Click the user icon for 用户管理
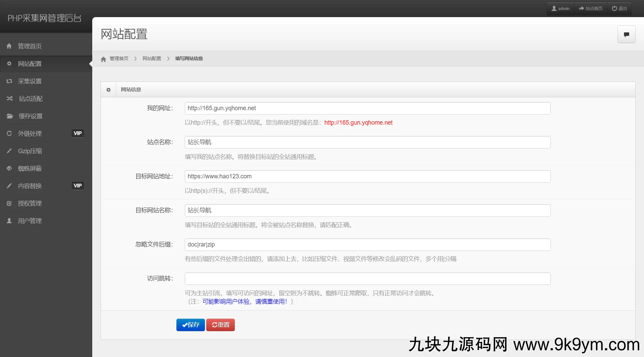644x357 pixels. tap(9, 221)
